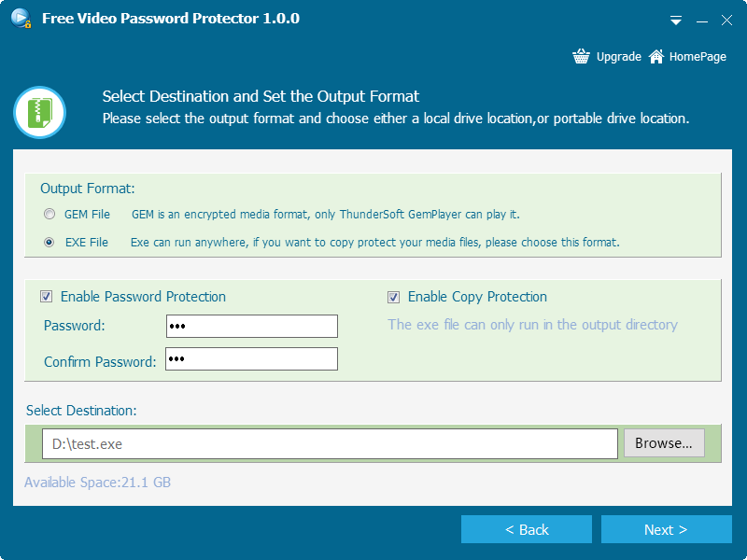Toggle Enable Copy Protection checkbox

(x=393, y=297)
